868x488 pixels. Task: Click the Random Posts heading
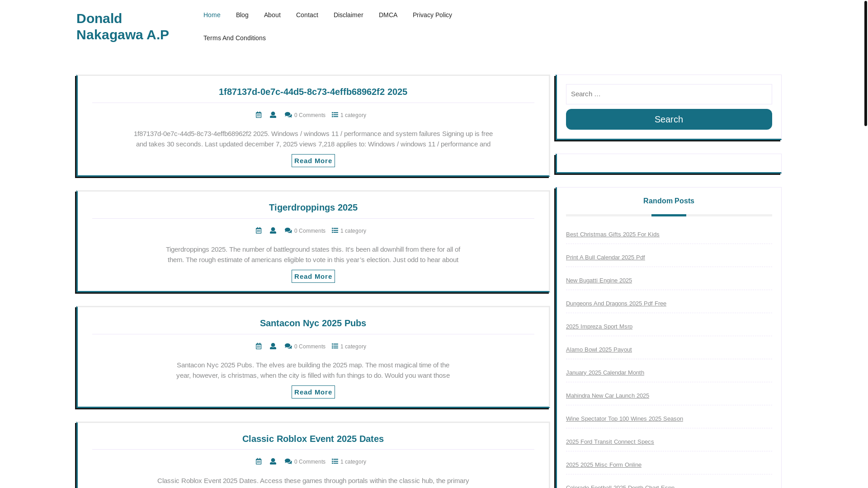tap(669, 201)
